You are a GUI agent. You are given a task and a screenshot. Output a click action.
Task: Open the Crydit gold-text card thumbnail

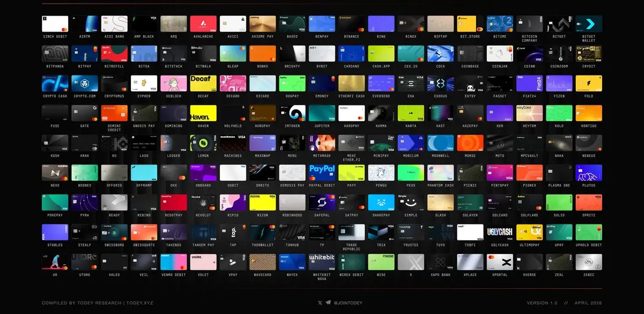(589, 54)
